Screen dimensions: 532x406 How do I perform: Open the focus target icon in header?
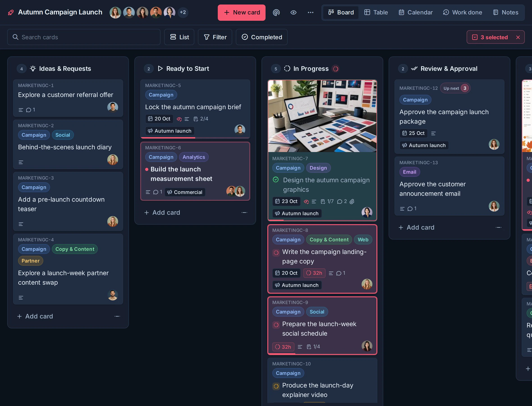coord(276,12)
